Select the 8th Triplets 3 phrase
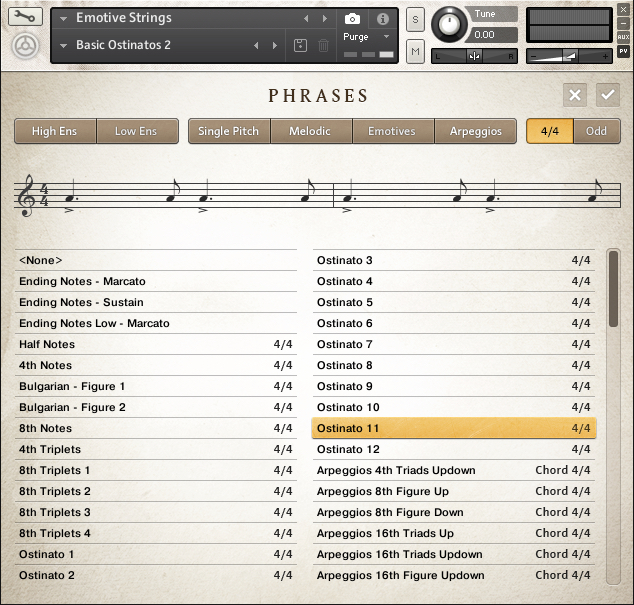Image resolution: width=634 pixels, height=605 pixels. coord(156,512)
